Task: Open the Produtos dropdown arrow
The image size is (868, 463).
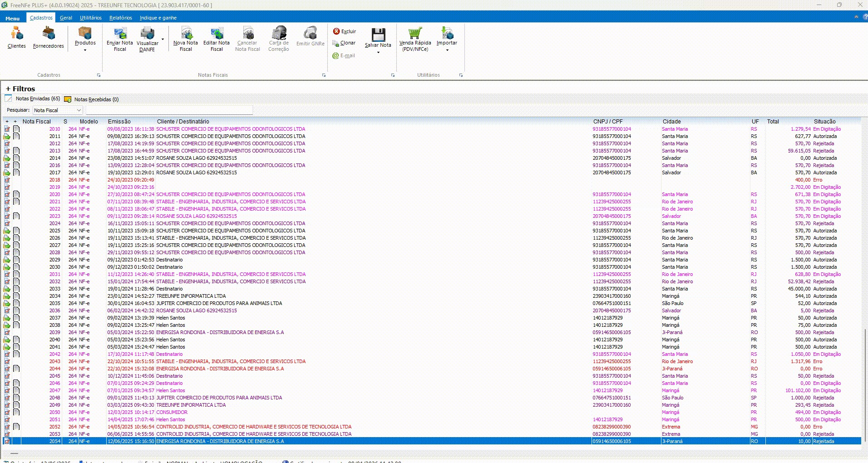Action: tap(85, 50)
